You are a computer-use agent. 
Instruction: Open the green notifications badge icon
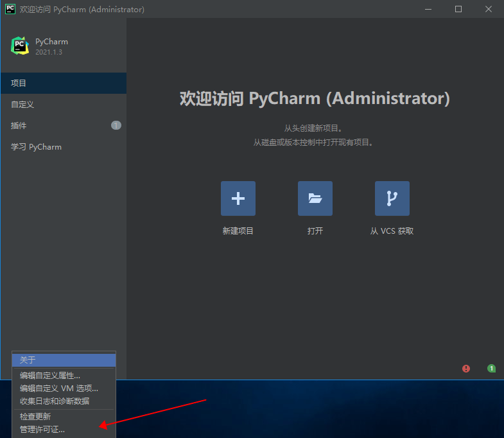(491, 369)
